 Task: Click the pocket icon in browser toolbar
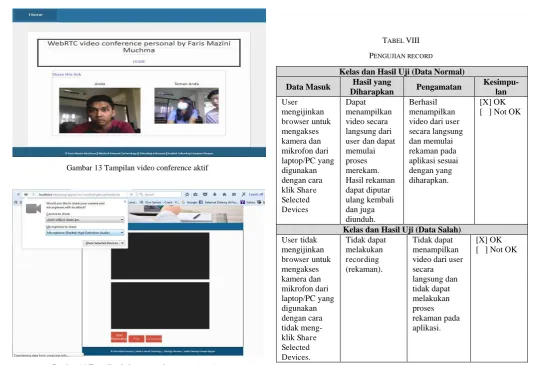(x=205, y=194)
